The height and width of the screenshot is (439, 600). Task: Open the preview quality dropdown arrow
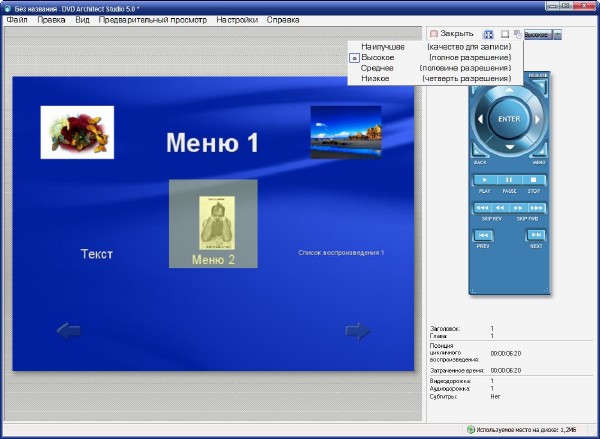tap(557, 33)
